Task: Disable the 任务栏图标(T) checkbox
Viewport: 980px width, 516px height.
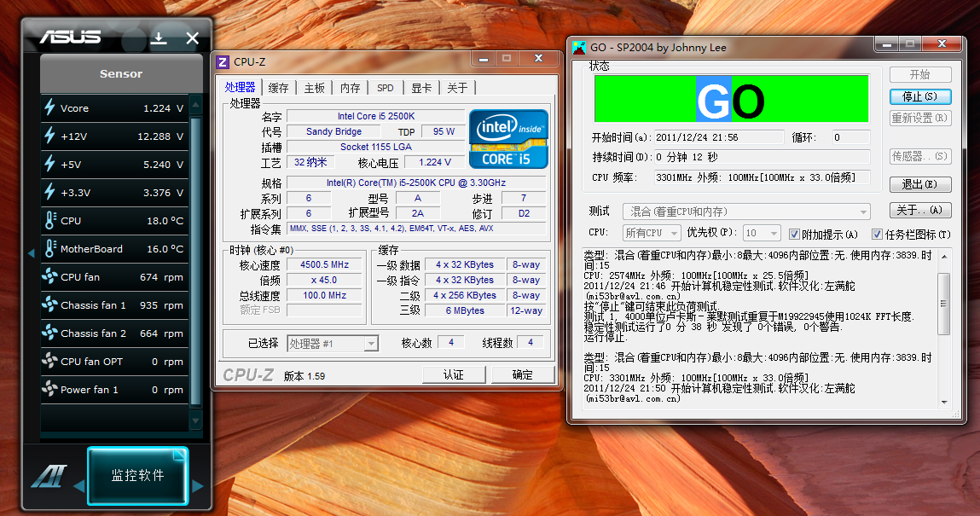Action: pyautogui.click(x=878, y=235)
